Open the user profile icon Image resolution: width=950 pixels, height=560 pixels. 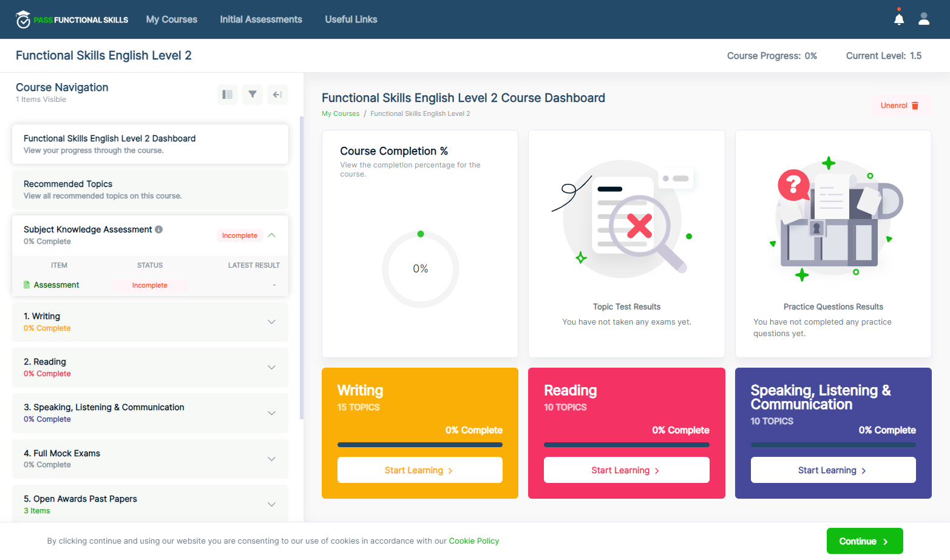(924, 19)
